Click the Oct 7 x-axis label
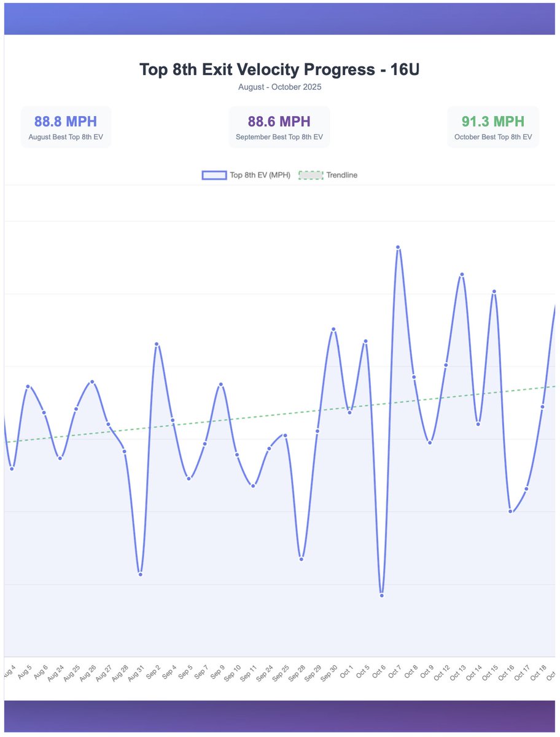The width and height of the screenshot is (560, 737). click(x=395, y=672)
